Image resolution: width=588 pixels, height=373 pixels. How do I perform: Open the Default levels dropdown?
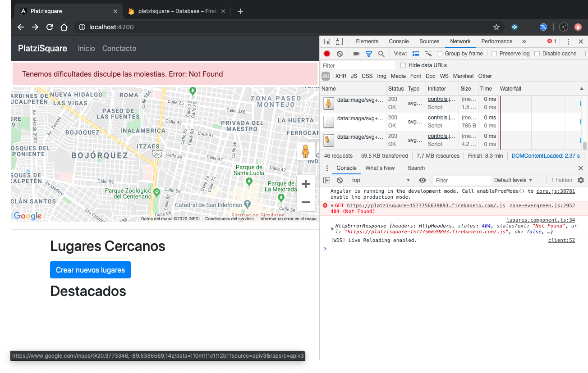513,180
